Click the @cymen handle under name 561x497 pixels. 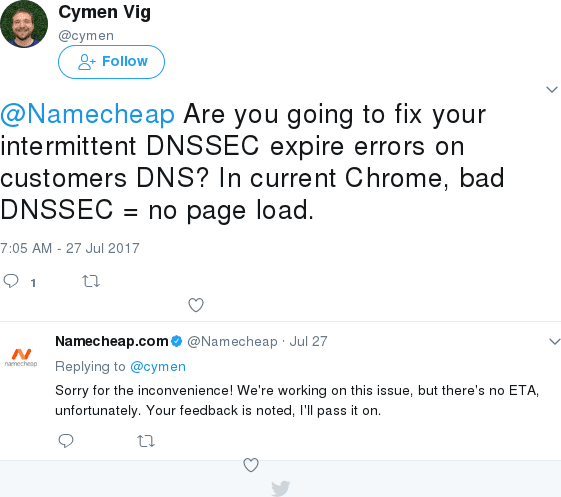[86, 36]
